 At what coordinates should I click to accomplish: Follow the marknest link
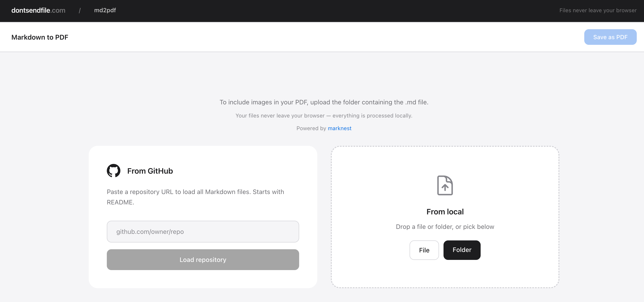(x=339, y=128)
